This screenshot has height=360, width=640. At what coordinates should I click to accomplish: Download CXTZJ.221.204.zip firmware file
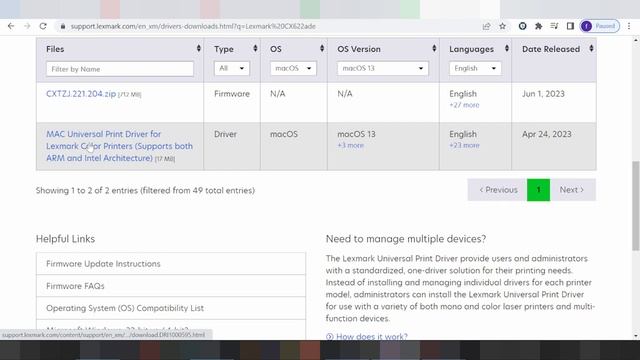[x=81, y=94]
